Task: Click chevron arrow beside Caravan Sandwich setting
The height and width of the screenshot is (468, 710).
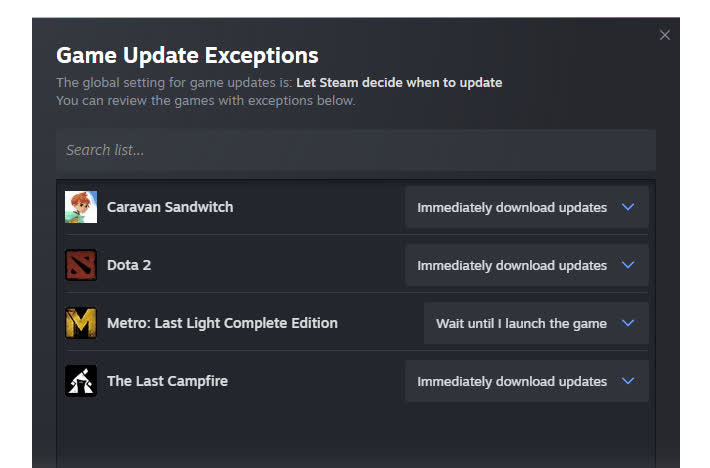Action: 628,207
